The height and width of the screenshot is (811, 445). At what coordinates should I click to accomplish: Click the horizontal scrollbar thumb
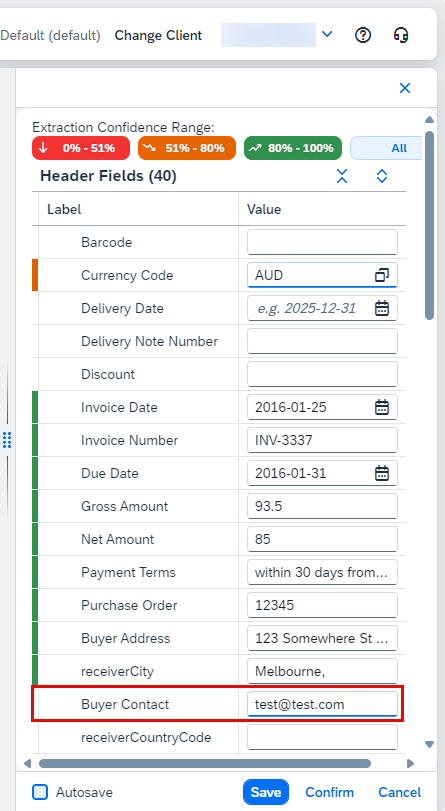(x=205, y=763)
